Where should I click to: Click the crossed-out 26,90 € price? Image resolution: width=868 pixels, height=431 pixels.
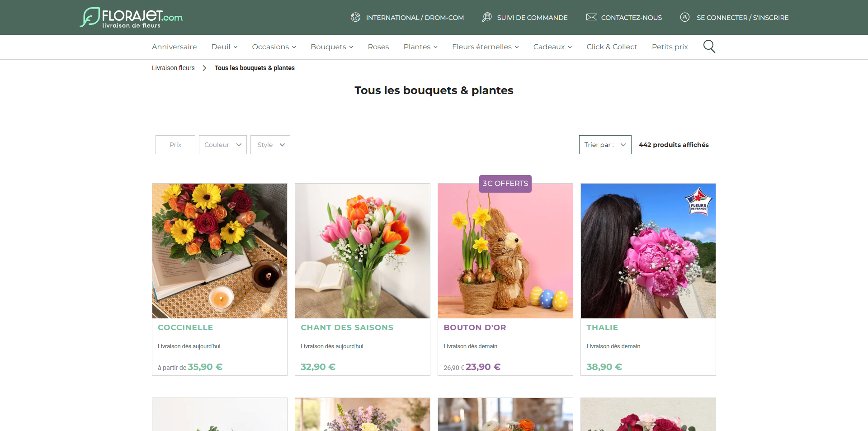[x=454, y=368]
